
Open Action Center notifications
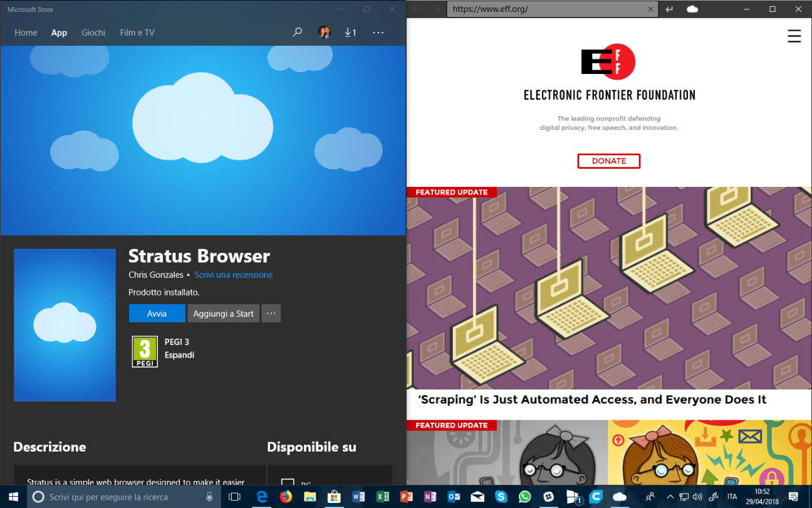(x=794, y=497)
